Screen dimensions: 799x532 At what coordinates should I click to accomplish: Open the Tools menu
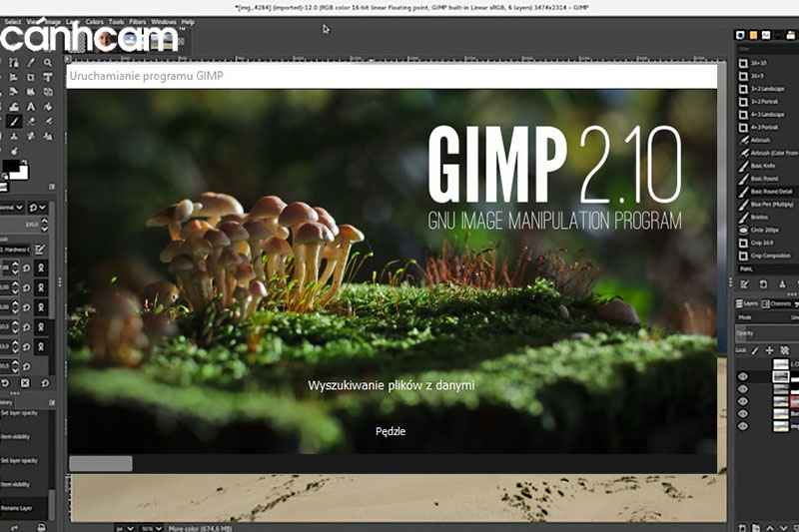point(116,22)
